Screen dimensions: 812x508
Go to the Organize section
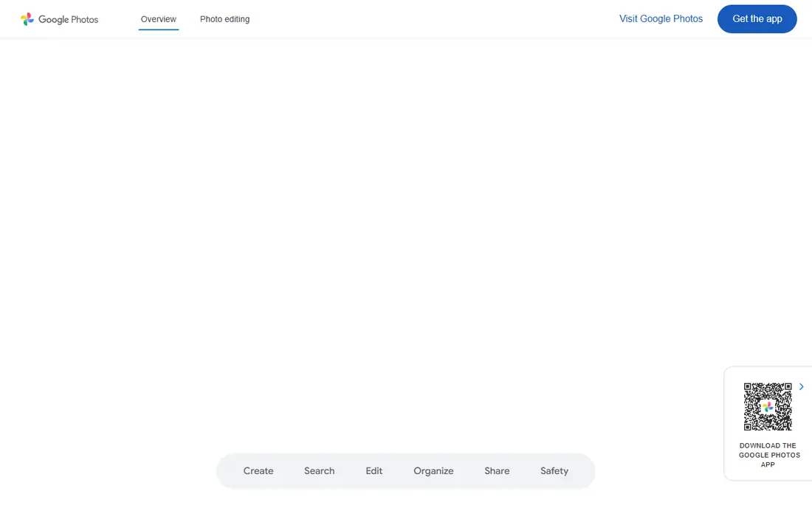coord(433,471)
